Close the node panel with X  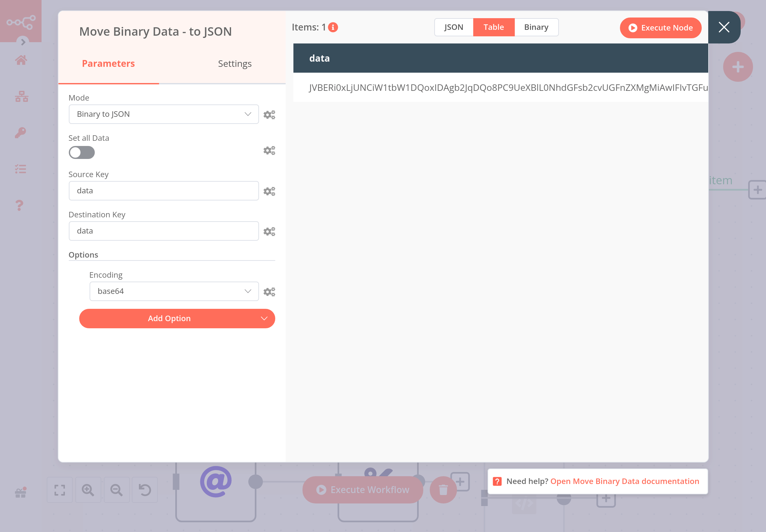coord(724,27)
